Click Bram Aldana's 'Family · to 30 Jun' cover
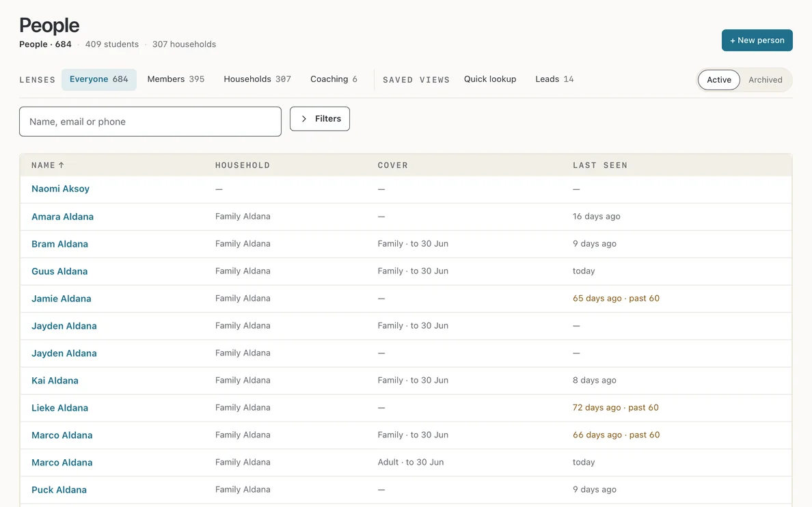Viewport: 812px width, 507px height. [413, 243]
